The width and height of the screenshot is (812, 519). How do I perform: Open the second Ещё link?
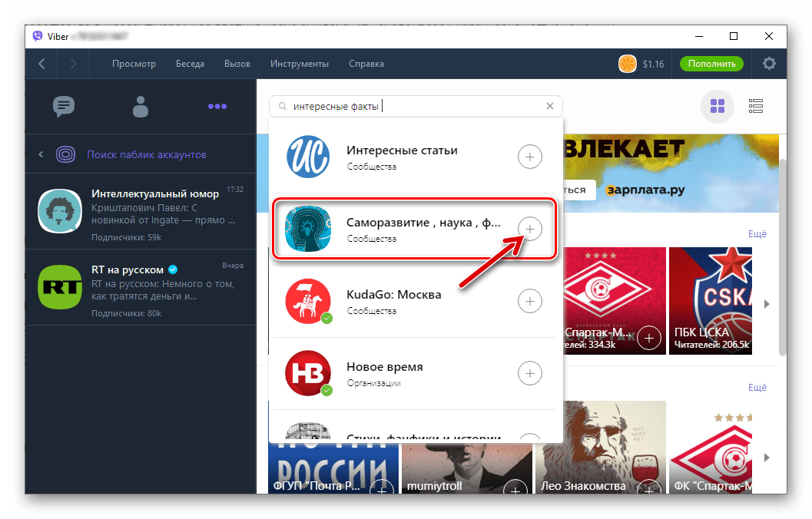tap(757, 388)
